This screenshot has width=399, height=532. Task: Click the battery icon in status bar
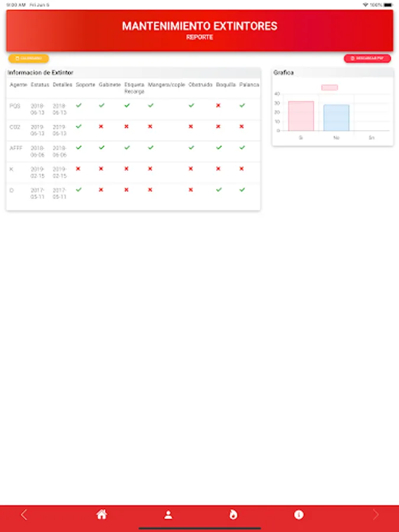tap(388, 5)
